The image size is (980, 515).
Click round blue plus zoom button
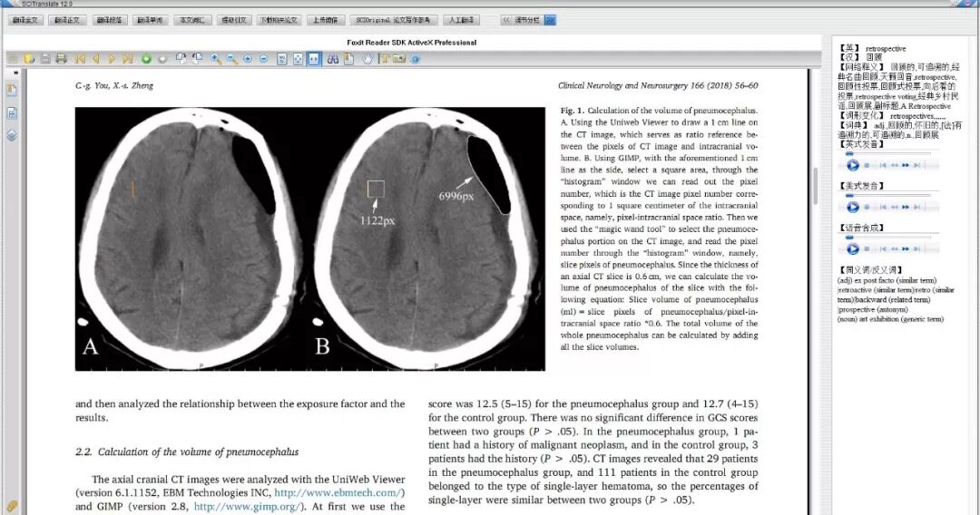pos(248,59)
